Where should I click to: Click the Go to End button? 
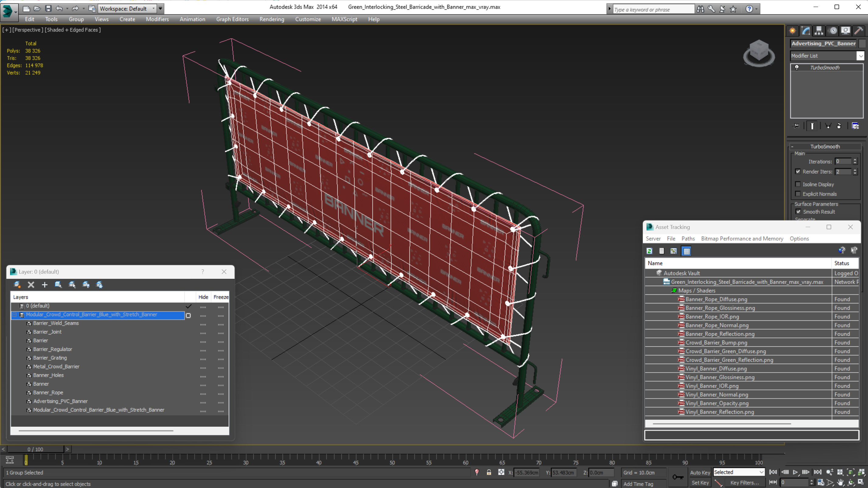817,472
